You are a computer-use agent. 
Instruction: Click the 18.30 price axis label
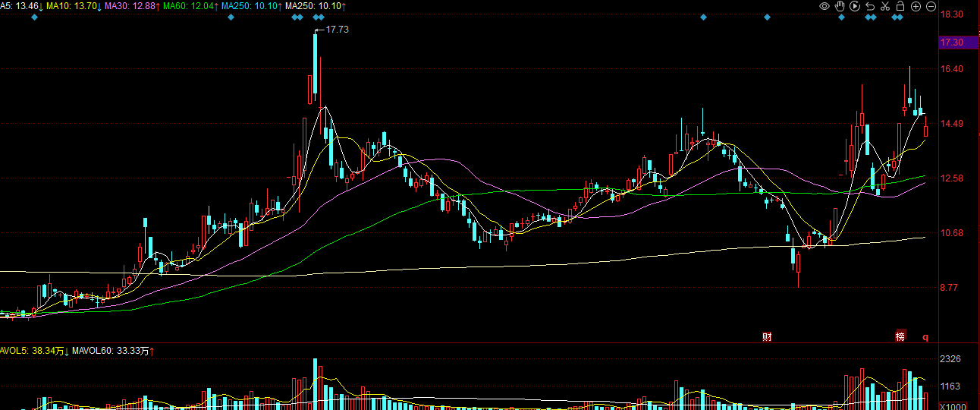(951, 14)
